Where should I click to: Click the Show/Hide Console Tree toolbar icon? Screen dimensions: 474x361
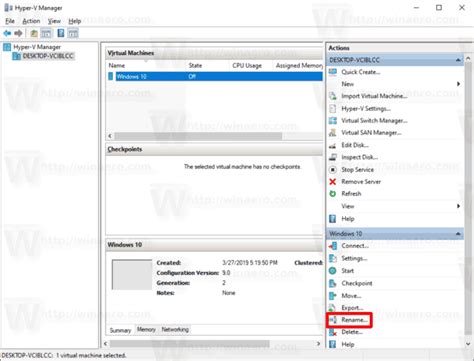[x=46, y=33]
